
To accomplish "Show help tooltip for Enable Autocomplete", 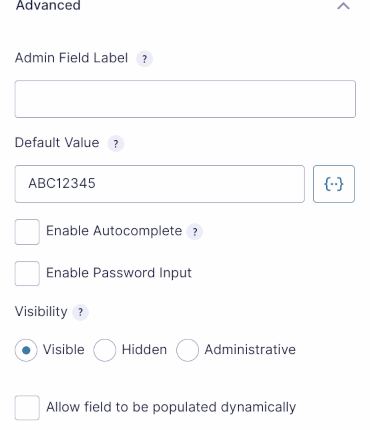I will pyautogui.click(x=195, y=231).
